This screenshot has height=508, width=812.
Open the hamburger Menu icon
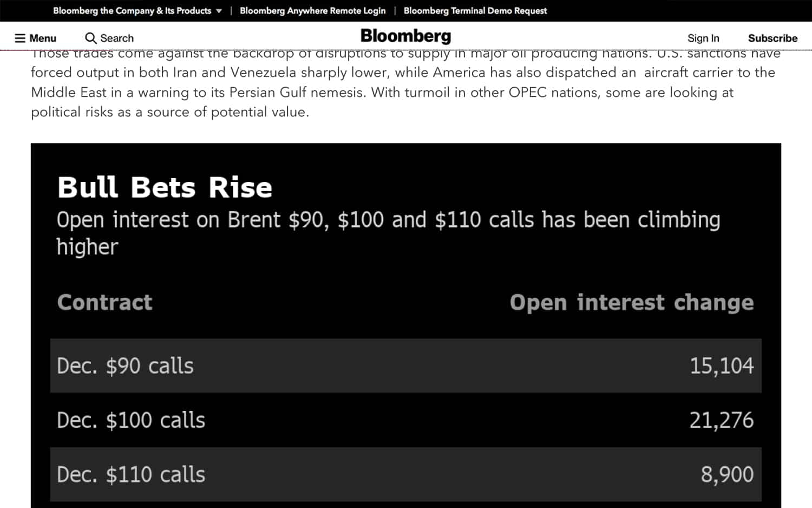pos(20,38)
